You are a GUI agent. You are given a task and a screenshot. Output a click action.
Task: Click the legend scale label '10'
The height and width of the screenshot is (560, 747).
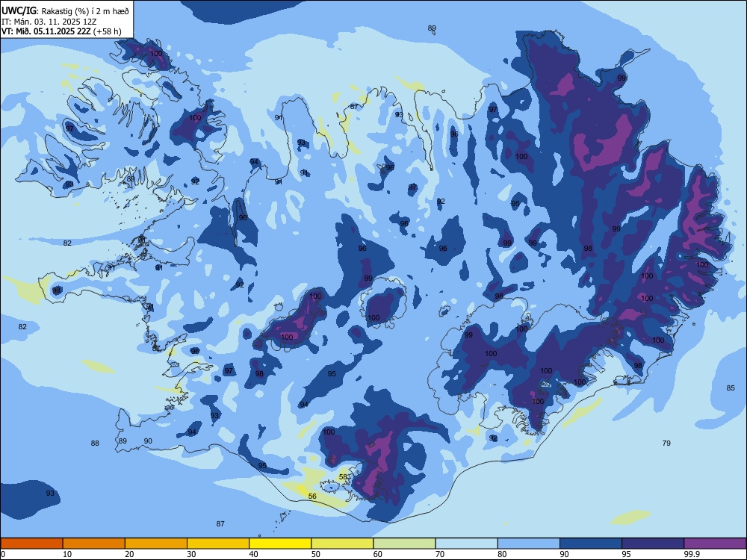67,554
